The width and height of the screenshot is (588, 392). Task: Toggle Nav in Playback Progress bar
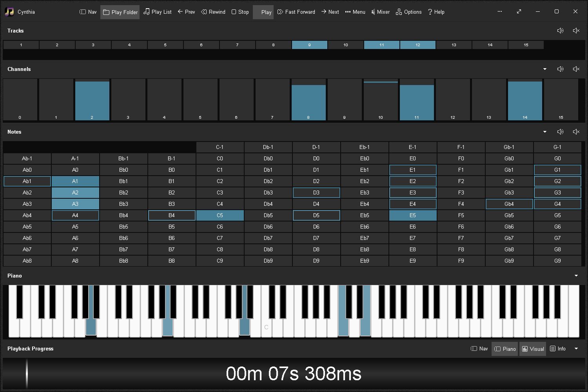(479, 348)
